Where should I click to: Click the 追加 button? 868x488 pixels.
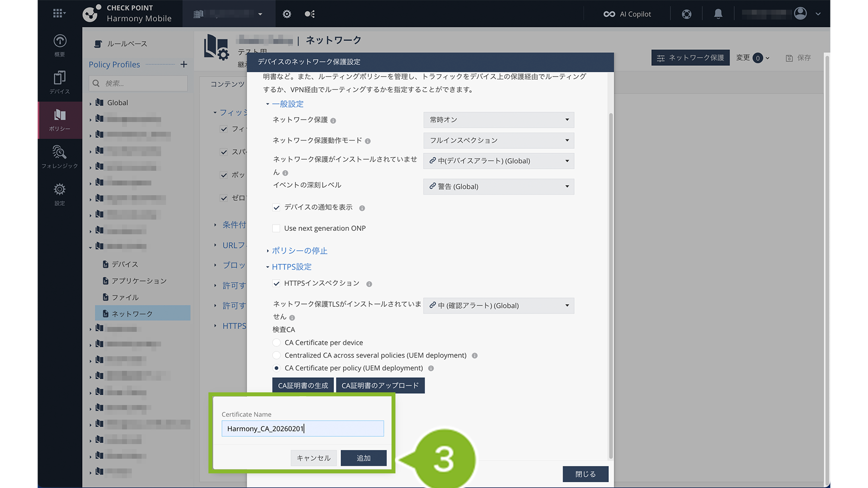[363, 458]
